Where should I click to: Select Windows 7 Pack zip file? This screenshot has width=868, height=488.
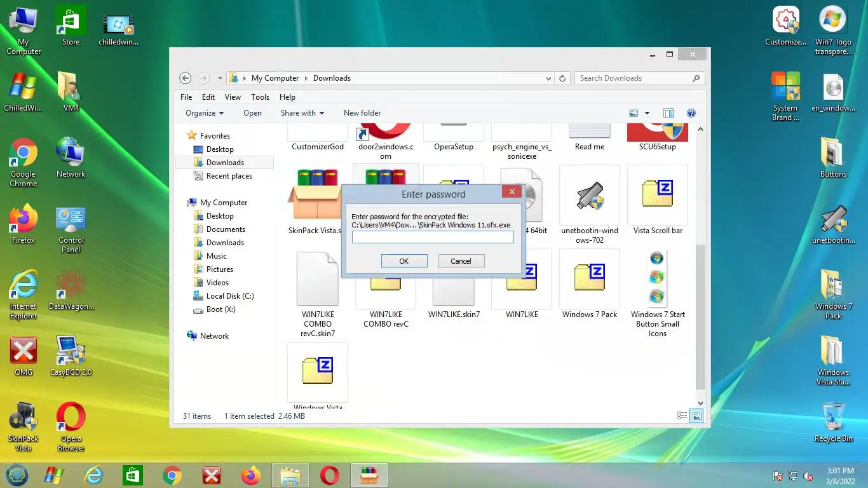tap(590, 285)
